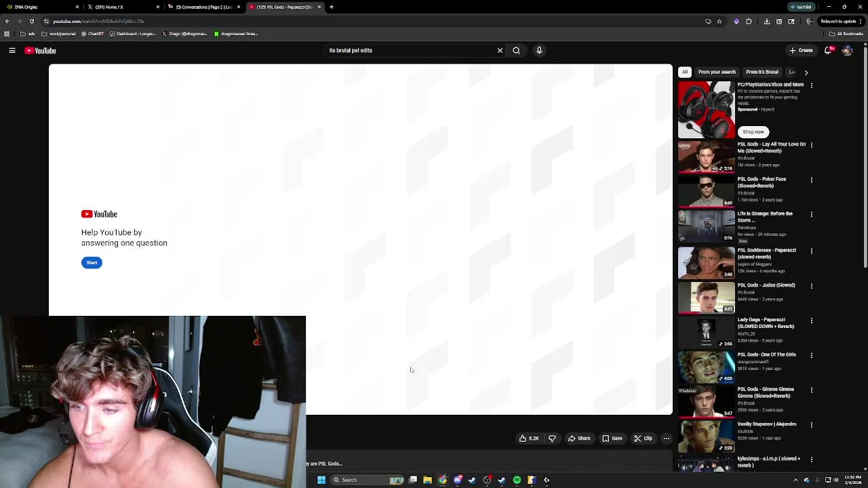
Task: Open Gemini in Chrome
Action: tap(801, 7)
